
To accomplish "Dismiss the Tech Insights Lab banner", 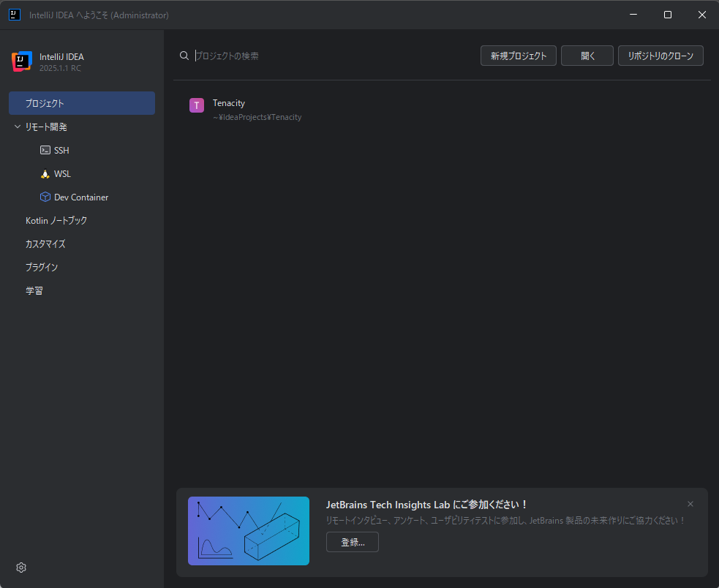I will (690, 504).
